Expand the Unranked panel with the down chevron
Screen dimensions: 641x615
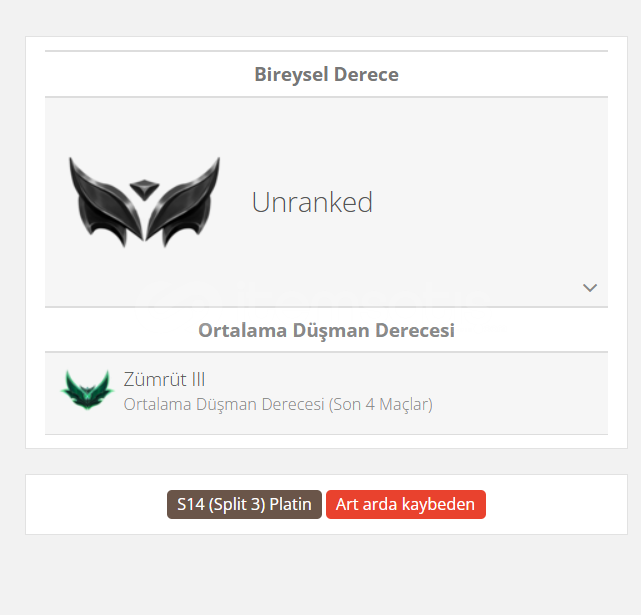pos(589,288)
